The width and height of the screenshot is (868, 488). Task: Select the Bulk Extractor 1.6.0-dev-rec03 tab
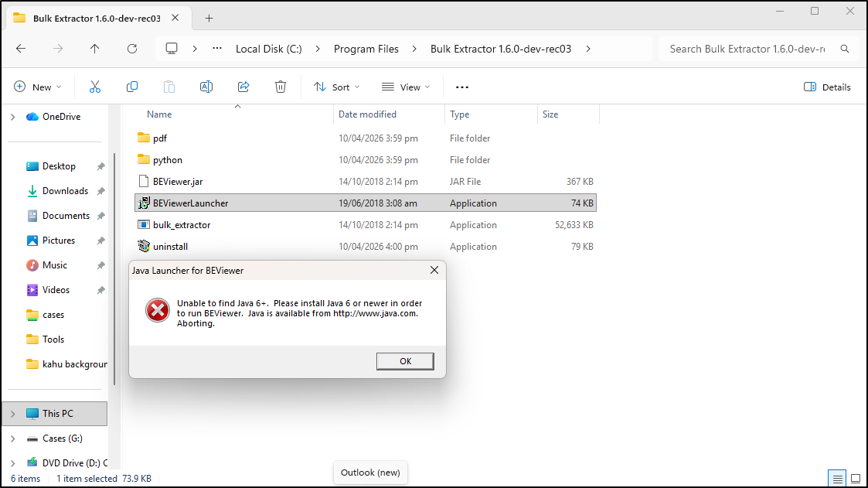click(97, 19)
